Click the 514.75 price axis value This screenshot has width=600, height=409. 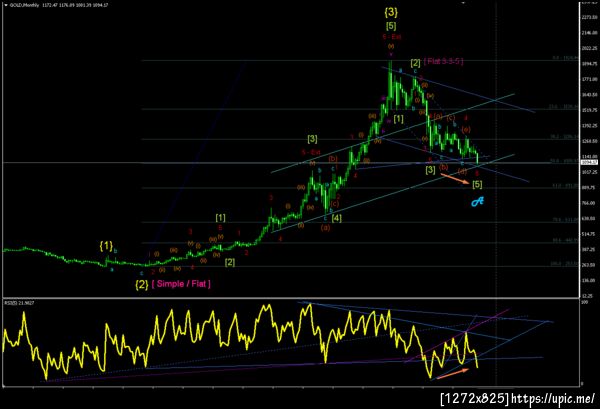pyautogui.click(x=589, y=234)
